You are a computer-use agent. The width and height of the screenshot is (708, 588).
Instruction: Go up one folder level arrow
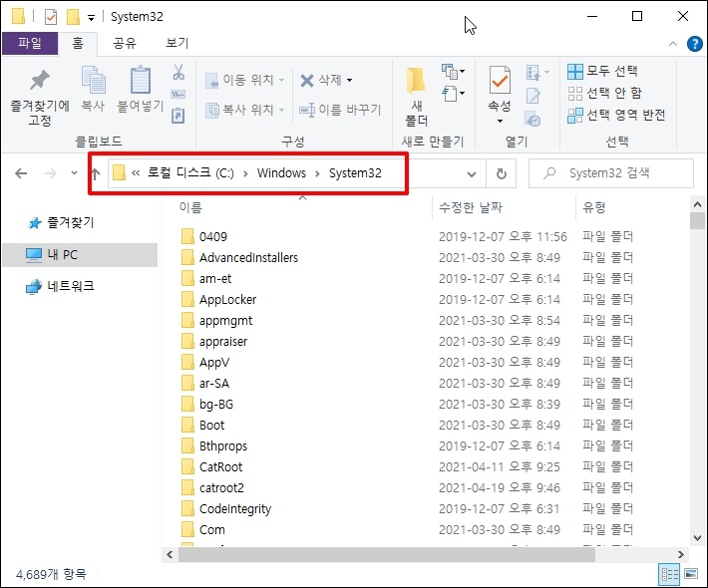96,173
